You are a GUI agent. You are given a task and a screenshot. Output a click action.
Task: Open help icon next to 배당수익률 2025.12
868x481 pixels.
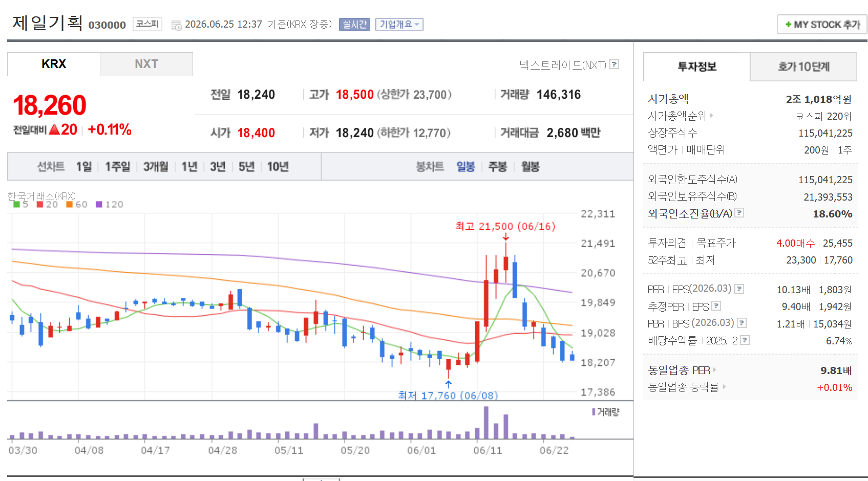745,340
